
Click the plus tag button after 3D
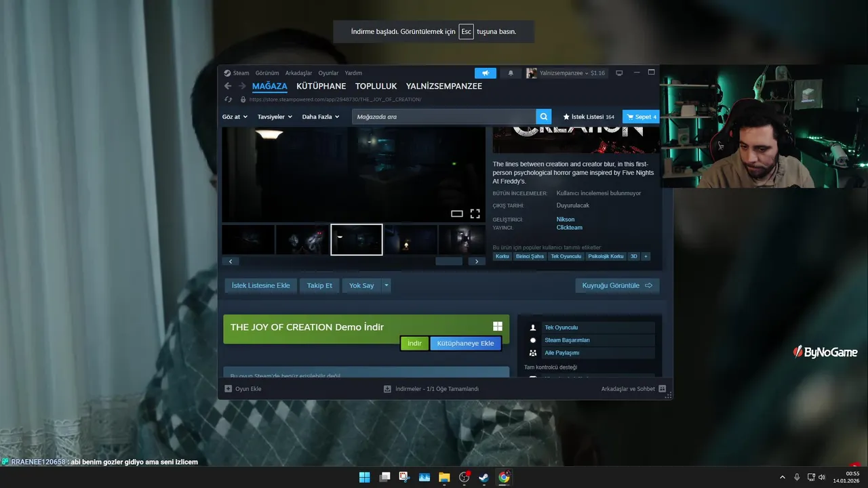click(x=646, y=256)
